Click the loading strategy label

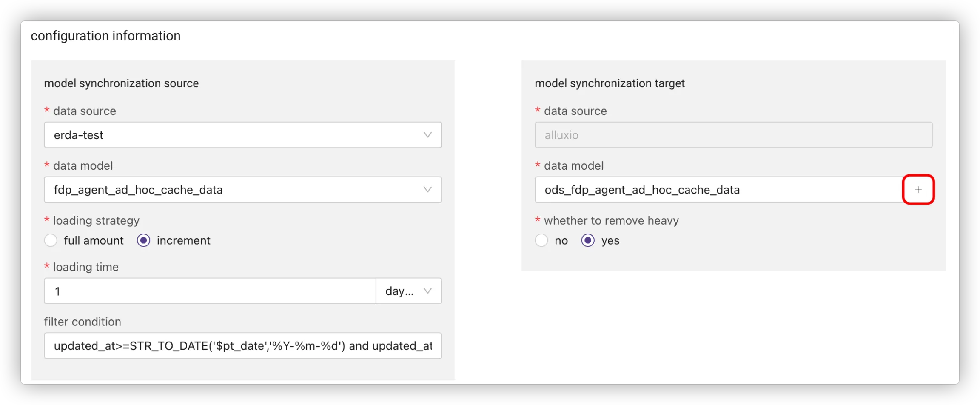[96, 220]
